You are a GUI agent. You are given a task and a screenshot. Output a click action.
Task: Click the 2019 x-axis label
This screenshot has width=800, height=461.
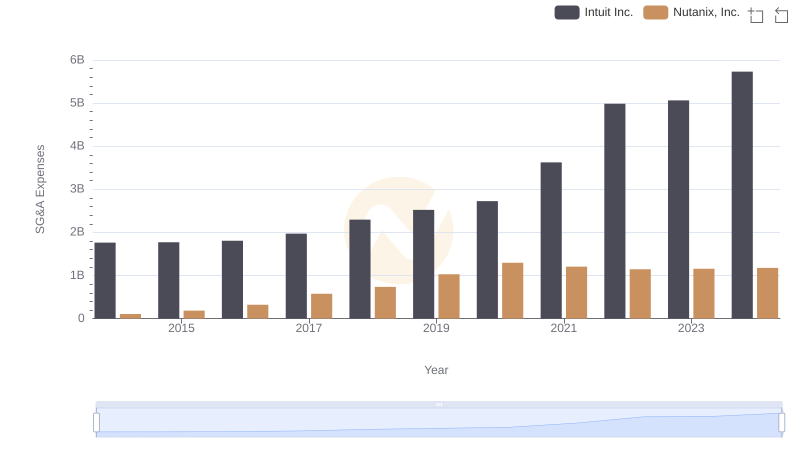(436, 328)
